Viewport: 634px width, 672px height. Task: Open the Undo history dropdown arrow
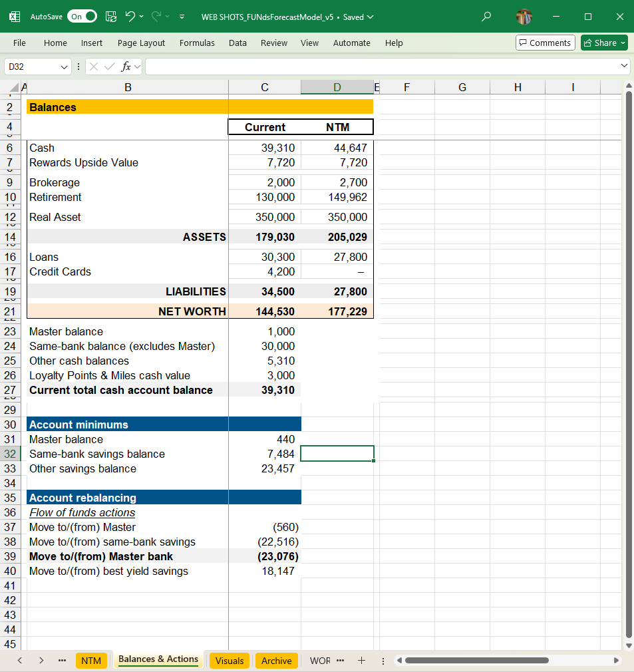(x=141, y=17)
